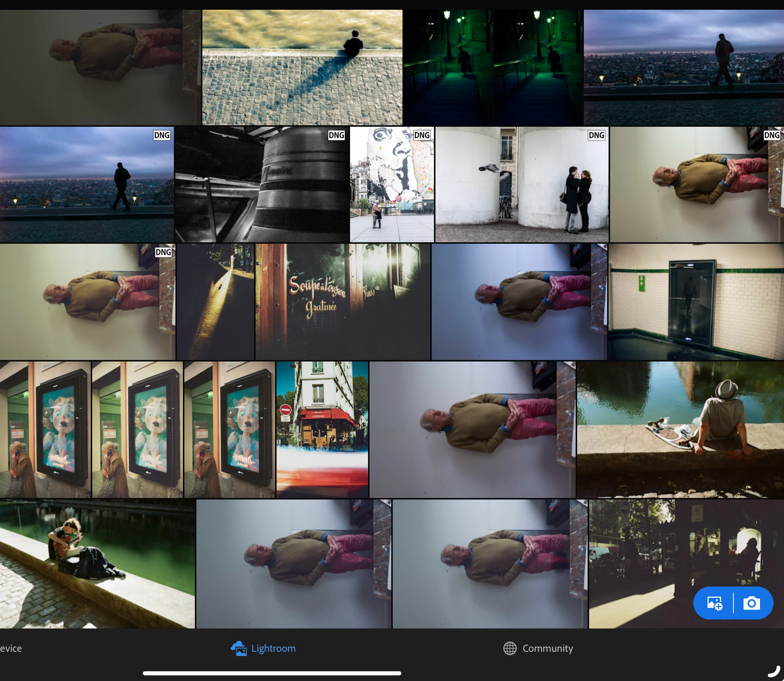Select yellow sky cobblestone shadow photo
784x681 pixels.
pyautogui.click(x=302, y=67)
